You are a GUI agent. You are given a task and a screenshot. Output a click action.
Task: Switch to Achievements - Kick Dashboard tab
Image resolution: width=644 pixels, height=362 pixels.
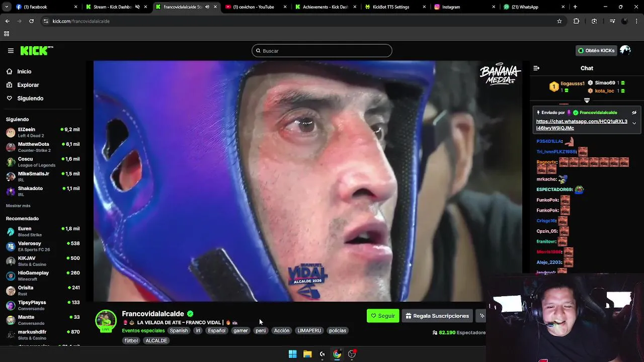325,7
